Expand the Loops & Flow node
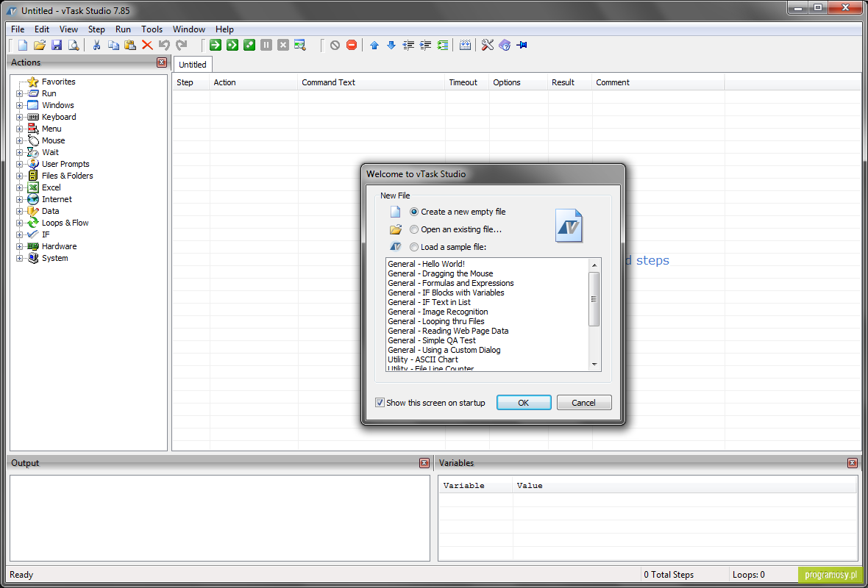Screen dimensions: 868x588 tap(19, 223)
